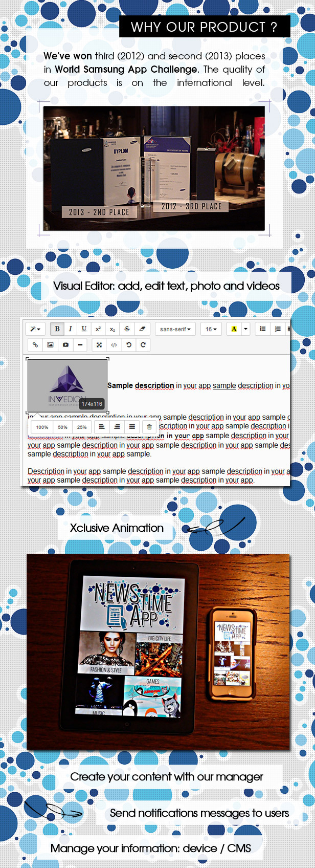
Task: Insert a picture with the image icon
Action: coord(50,345)
